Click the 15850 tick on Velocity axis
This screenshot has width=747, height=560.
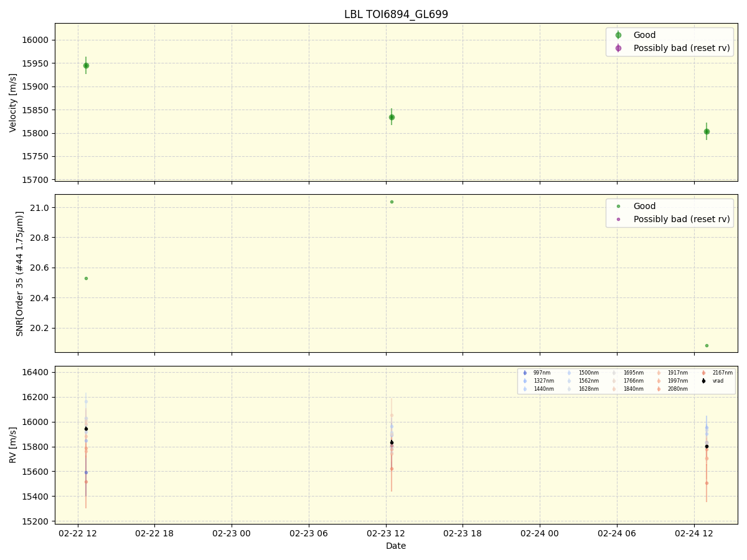pos(37,110)
